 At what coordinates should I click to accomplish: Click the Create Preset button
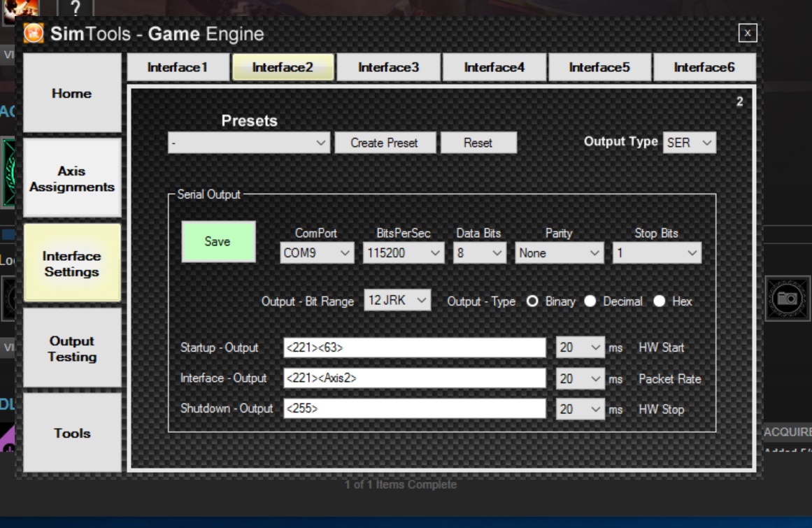pyautogui.click(x=385, y=143)
